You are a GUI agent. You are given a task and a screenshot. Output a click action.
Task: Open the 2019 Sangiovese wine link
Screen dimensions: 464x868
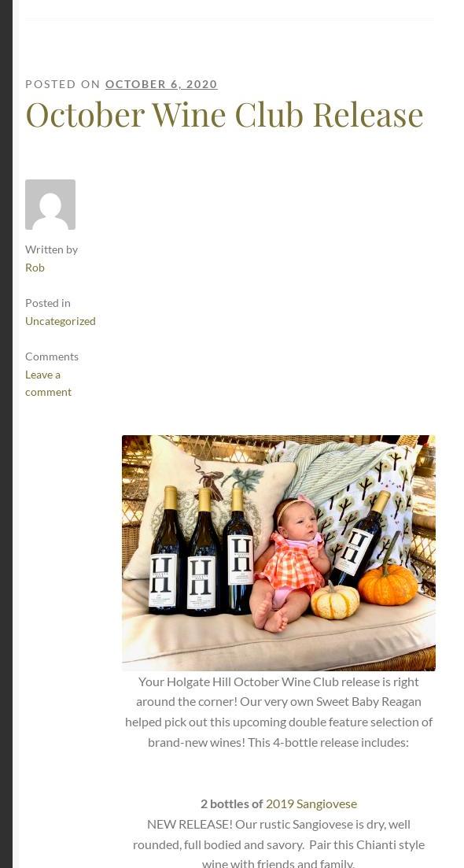point(311,803)
